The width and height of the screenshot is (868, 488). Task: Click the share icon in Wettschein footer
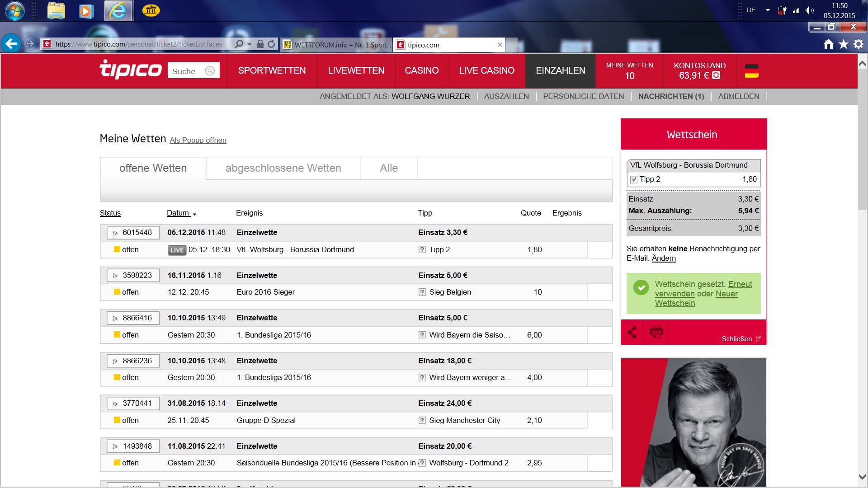[x=632, y=332]
